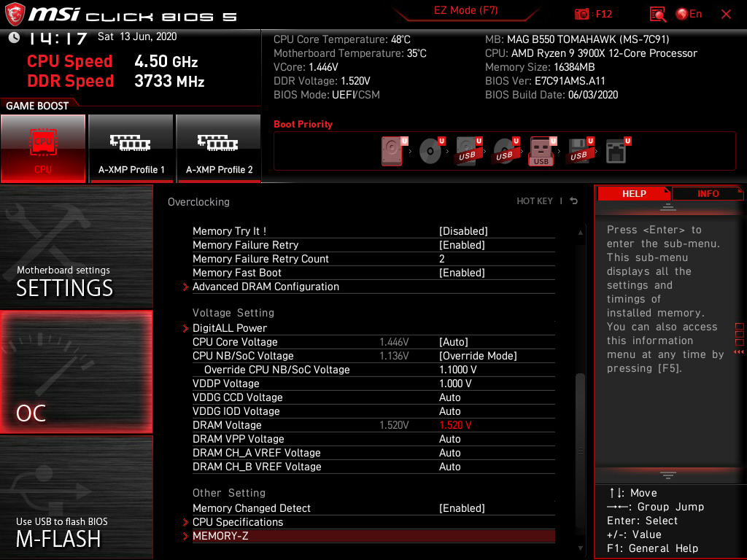Toggle the USB key 'U' badge
747x560 pixels.
(553, 141)
